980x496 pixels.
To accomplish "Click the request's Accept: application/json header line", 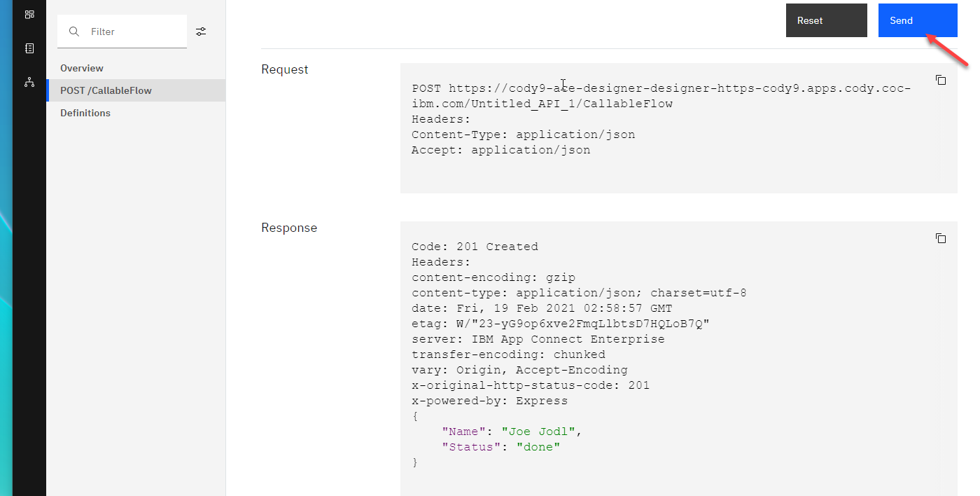I will click(500, 150).
